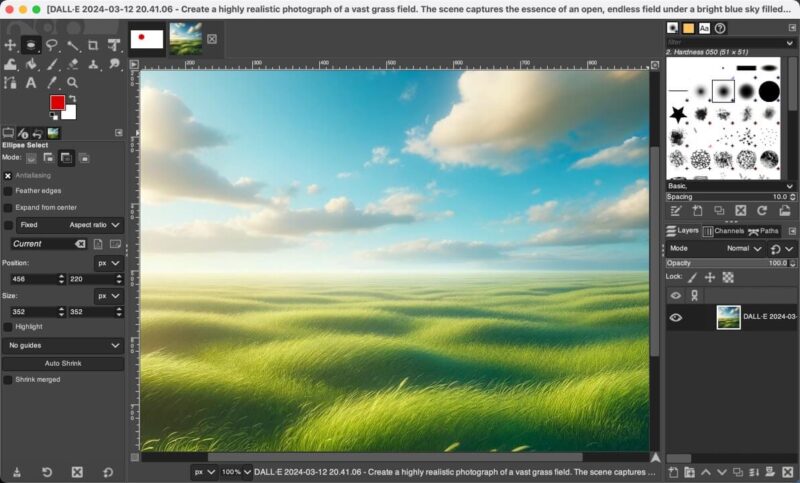Select the Free Select lasso tool
800x483 pixels.
[52, 45]
